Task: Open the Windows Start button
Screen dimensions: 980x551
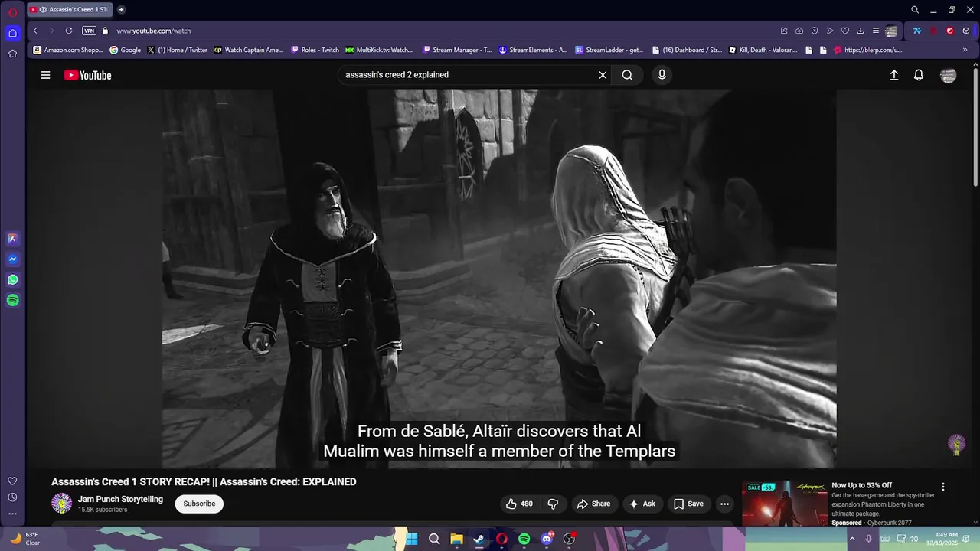Action: pyautogui.click(x=411, y=539)
